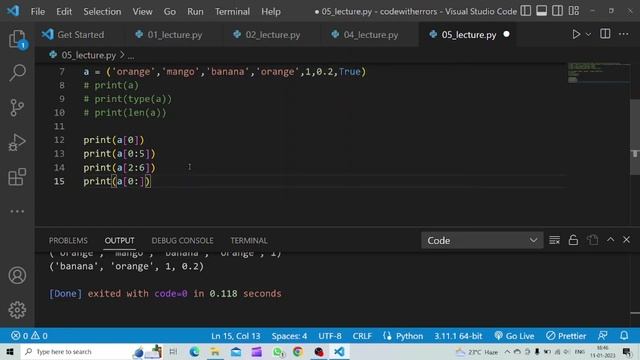The height and width of the screenshot is (360, 640).
Task: Open the Accounts menu icon
Action: click(x=17, y=276)
